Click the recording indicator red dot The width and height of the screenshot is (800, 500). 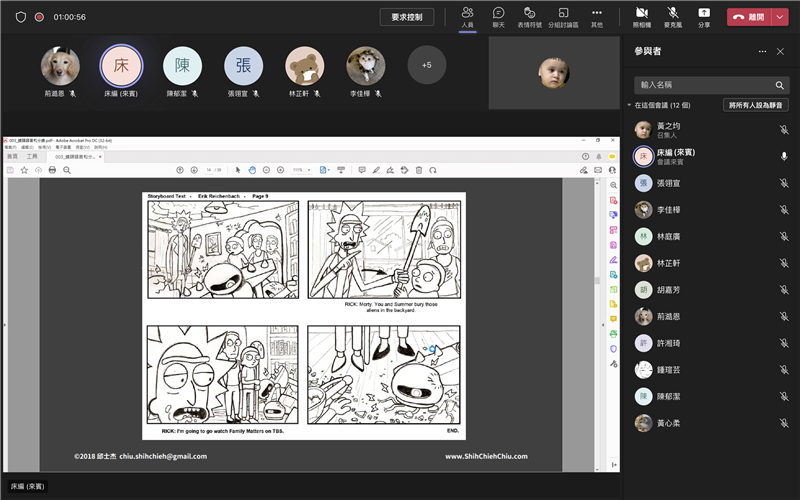point(39,17)
